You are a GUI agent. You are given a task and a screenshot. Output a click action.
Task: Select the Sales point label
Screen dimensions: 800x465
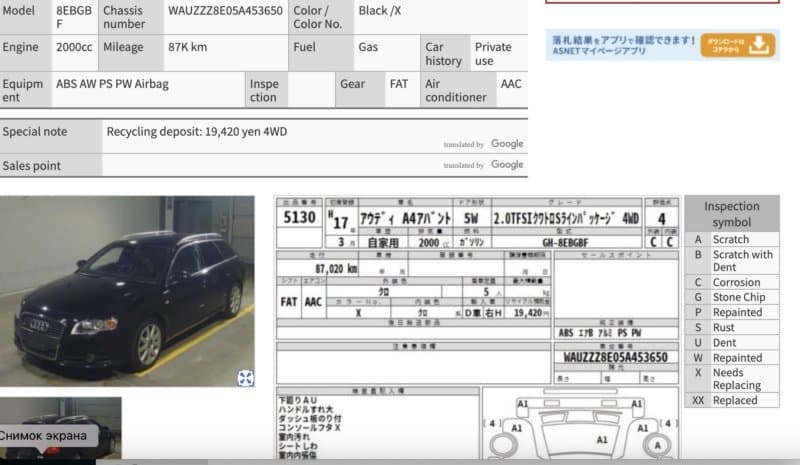[32, 166]
